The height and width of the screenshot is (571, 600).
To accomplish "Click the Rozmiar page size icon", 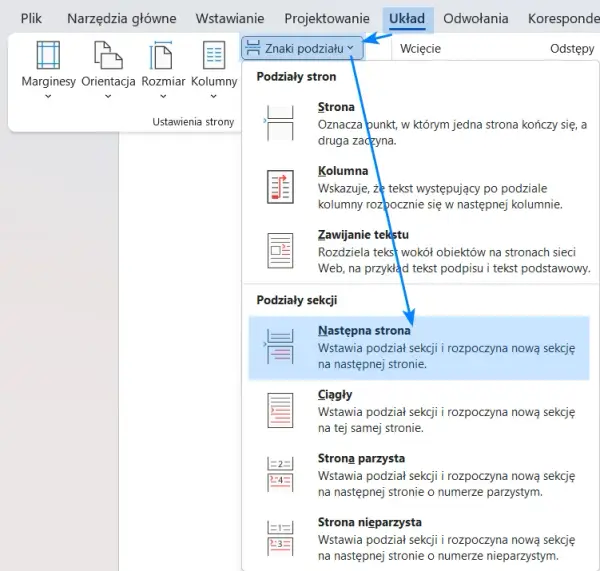I will click(161, 55).
